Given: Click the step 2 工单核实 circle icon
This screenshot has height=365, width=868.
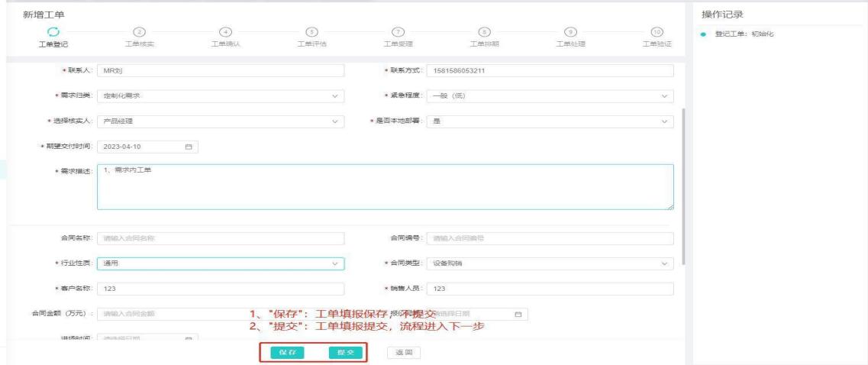Looking at the screenshot, I should coord(139,31).
